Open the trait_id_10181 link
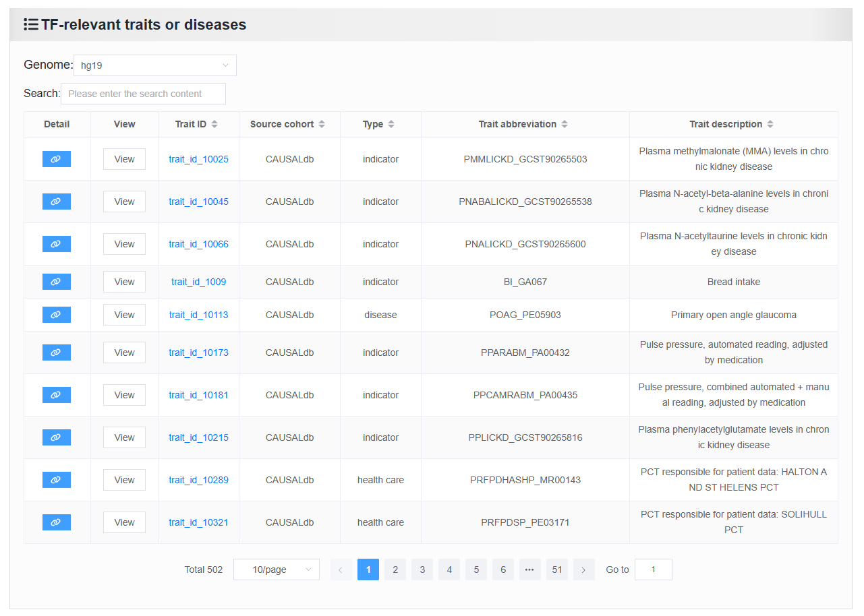The height and width of the screenshot is (616, 864). click(x=198, y=396)
